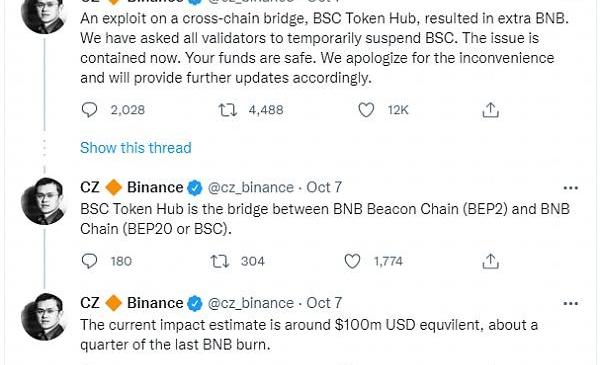Like the tweet with 1,774 likes

pos(352,261)
